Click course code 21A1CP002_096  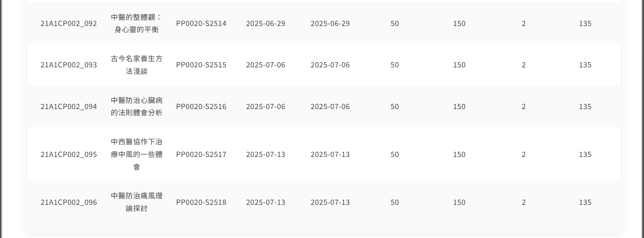(x=69, y=202)
